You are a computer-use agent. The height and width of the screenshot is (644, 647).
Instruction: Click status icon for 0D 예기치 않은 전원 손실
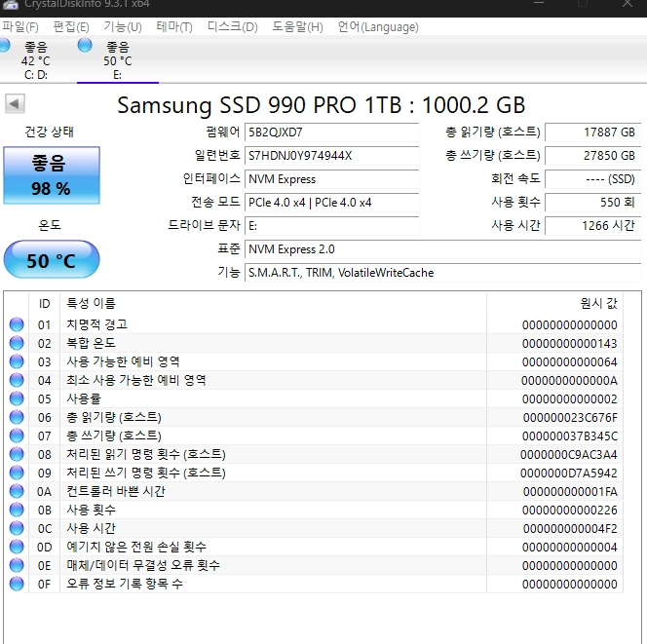pos(17,547)
